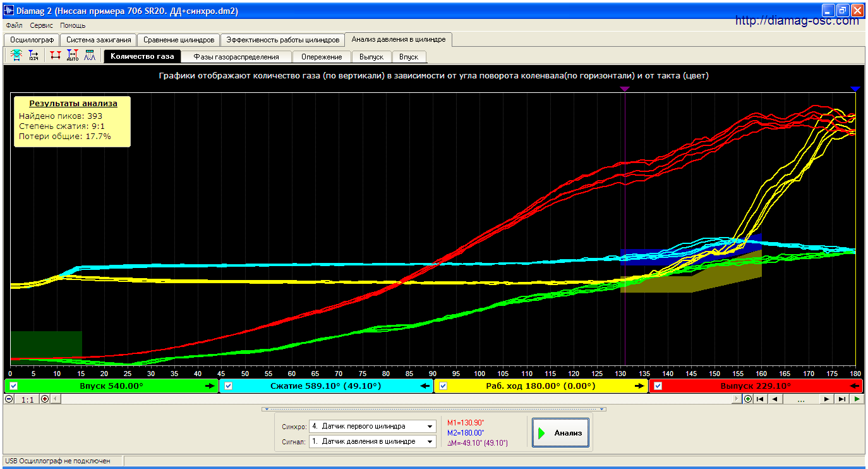Click the 1:1 zoom reset button
The width and height of the screenshot is (868, 469).
tap(27, 399)
